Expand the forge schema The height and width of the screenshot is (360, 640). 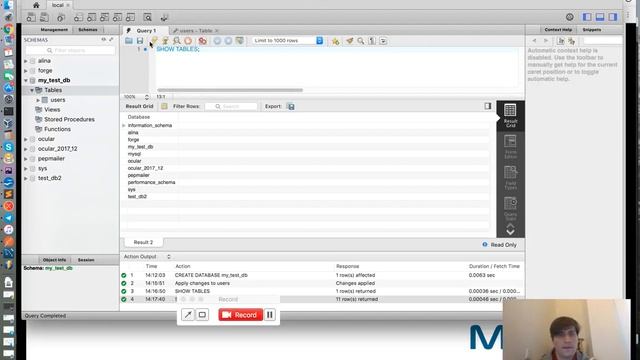(x=26, y=71)
